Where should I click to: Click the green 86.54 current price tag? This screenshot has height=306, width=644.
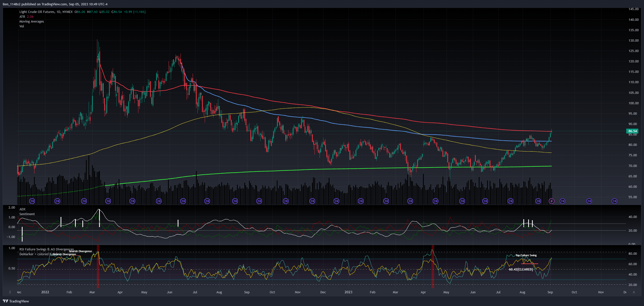coord(633,131)
